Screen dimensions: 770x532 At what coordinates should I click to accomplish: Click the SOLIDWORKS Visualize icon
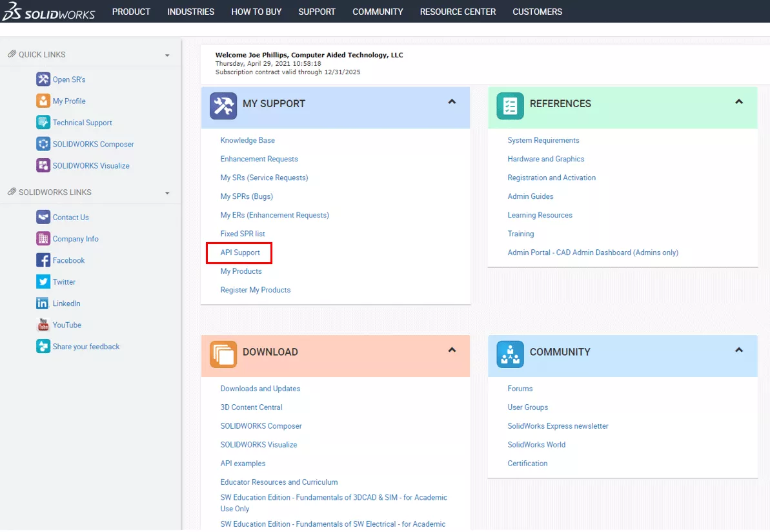(x=43, y=165)
